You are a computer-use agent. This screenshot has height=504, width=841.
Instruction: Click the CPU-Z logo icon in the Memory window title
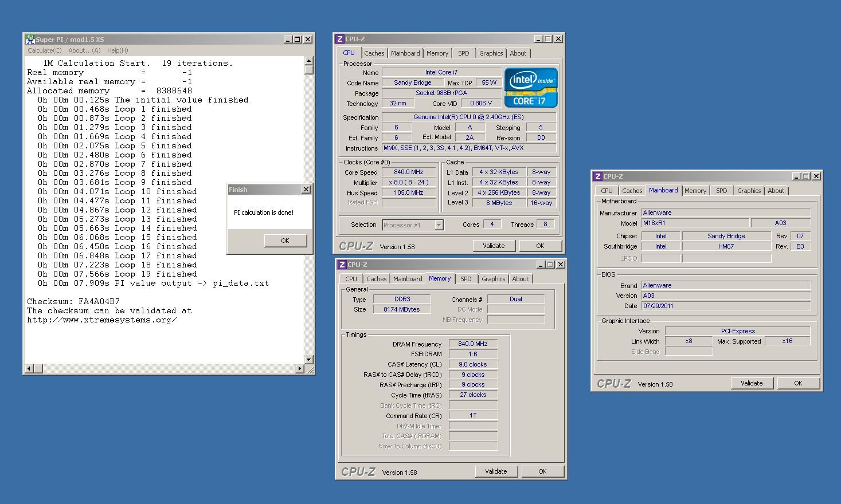pyautogui.click(x=342, y=265)
